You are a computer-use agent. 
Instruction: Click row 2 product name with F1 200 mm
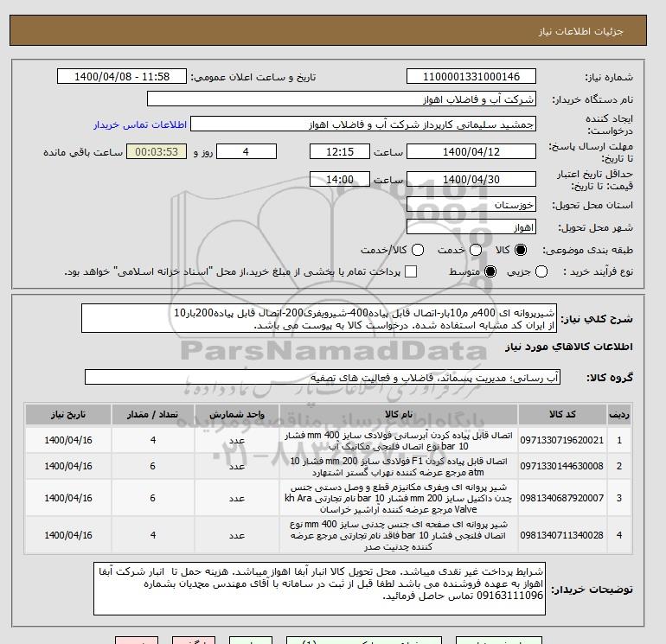399,467
